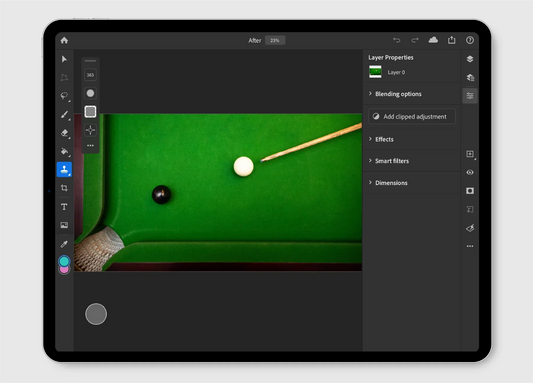Select the Layer 0 thumbnail
This screenshot has width=533, height=383.
[375, 72]
